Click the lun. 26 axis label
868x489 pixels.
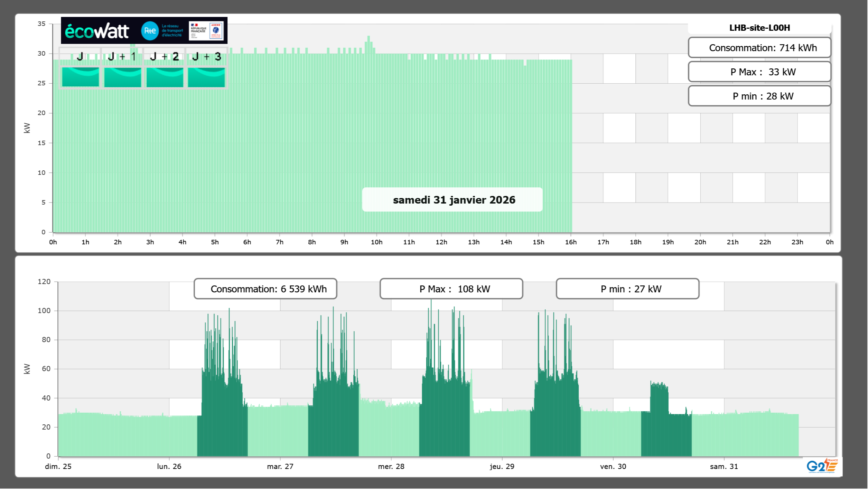click(169, 466)
